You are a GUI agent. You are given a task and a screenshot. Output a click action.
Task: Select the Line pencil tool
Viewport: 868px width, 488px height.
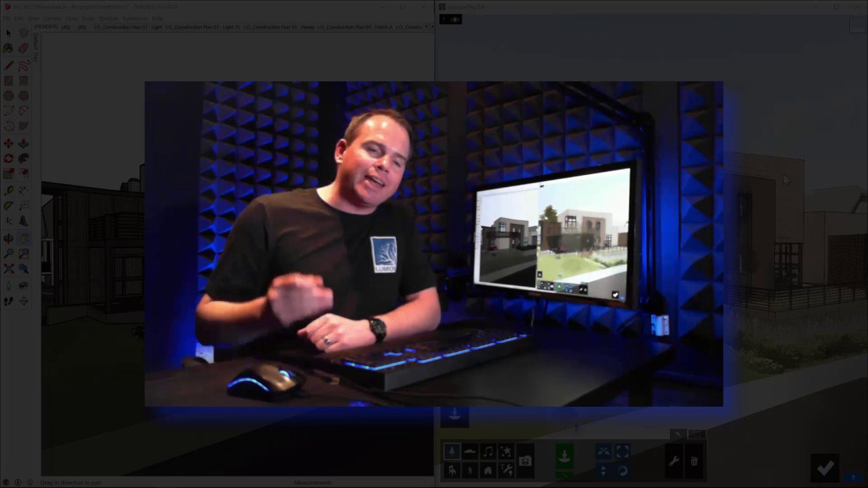(8, 66)
